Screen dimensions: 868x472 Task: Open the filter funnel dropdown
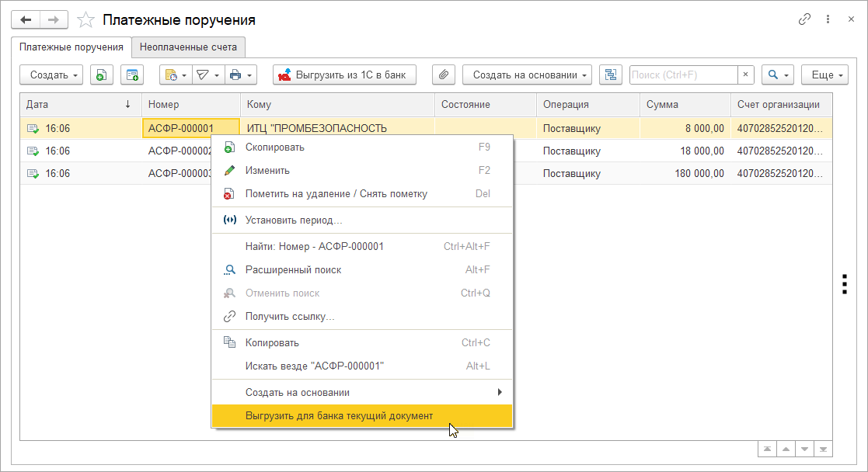click(x=206, y=75)
